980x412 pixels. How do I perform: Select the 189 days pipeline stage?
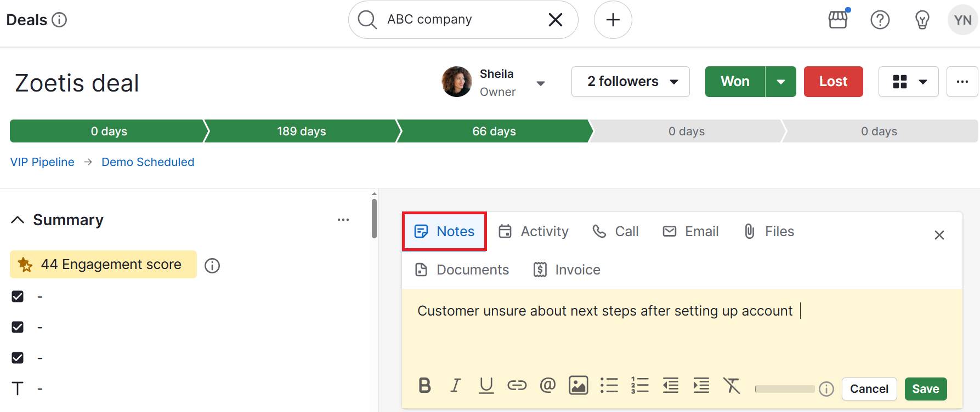pyautogui.click(x=302, y=131)
